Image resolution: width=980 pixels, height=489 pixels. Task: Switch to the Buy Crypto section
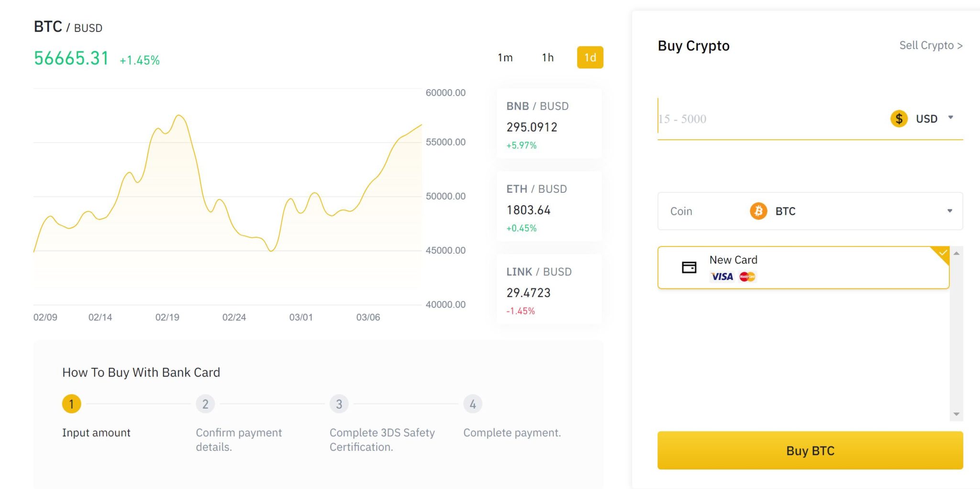coord(693,45)
